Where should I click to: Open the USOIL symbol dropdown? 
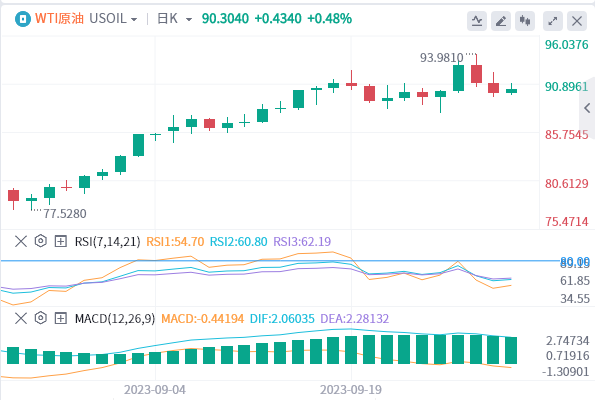tap(113, 19)
